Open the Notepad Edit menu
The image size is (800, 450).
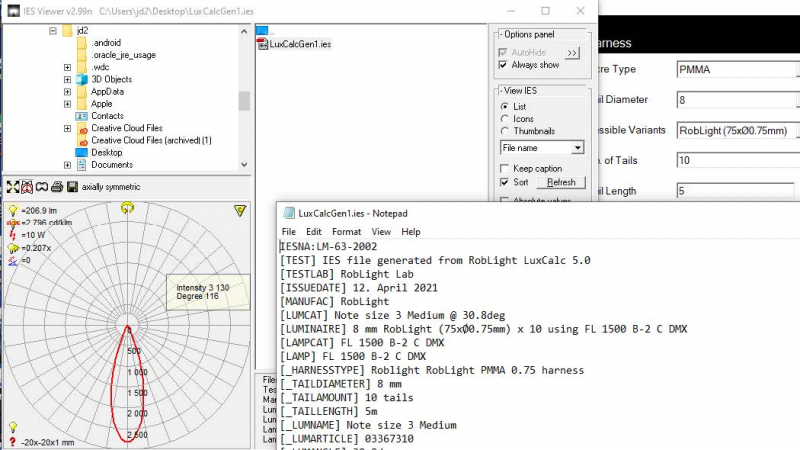(313, 232)
